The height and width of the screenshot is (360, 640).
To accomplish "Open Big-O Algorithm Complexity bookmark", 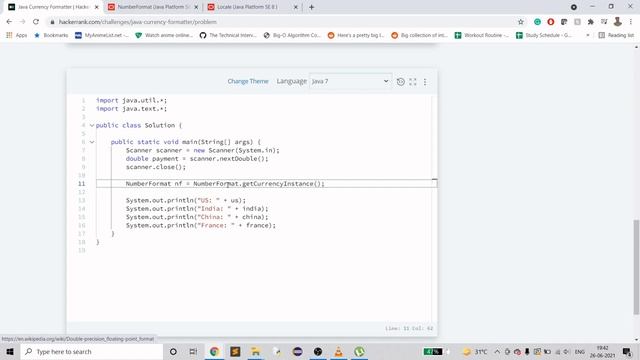I will 292,36.
